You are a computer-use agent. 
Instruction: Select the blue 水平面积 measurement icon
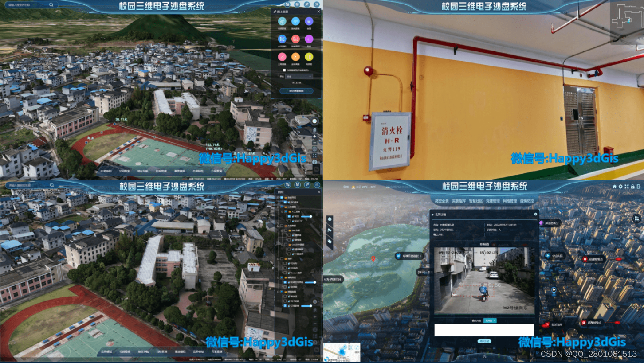pos(282,39)
